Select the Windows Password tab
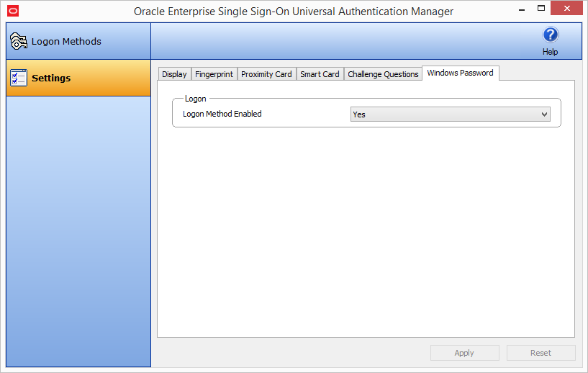 [x=460, y=73]
